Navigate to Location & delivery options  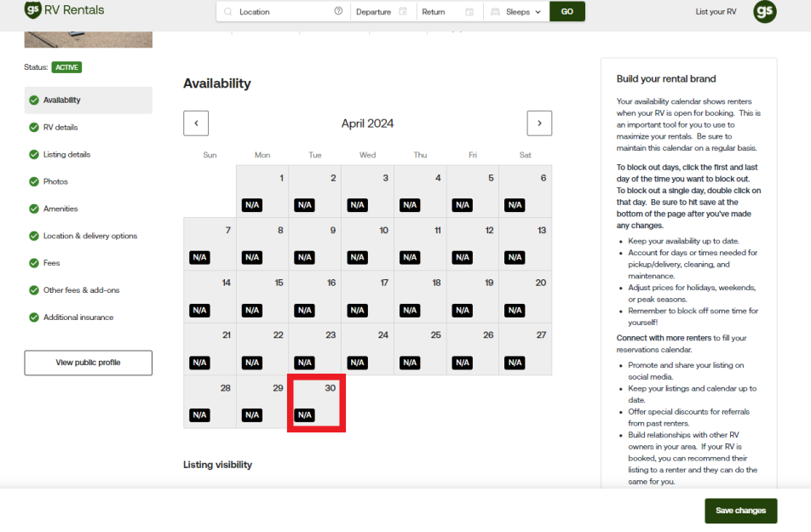click(x=89, y=236)
